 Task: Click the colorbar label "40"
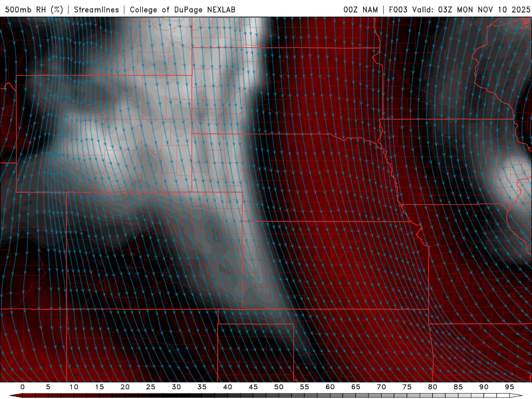coord(227,387)
